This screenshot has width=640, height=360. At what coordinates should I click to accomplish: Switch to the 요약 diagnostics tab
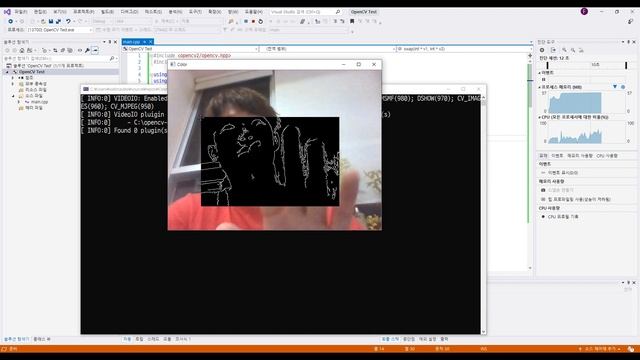pyautogui.click(x=543, y=156)
